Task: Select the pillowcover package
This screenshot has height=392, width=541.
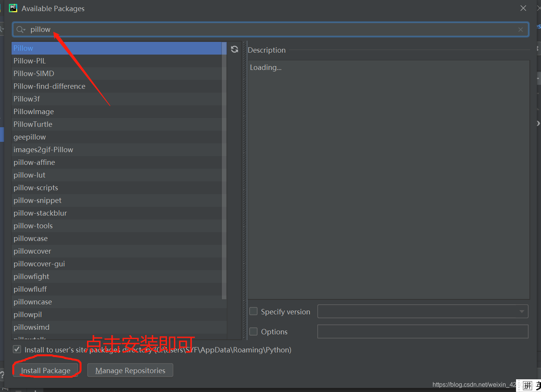Action: pyautogui.click(x=117, y=251)
